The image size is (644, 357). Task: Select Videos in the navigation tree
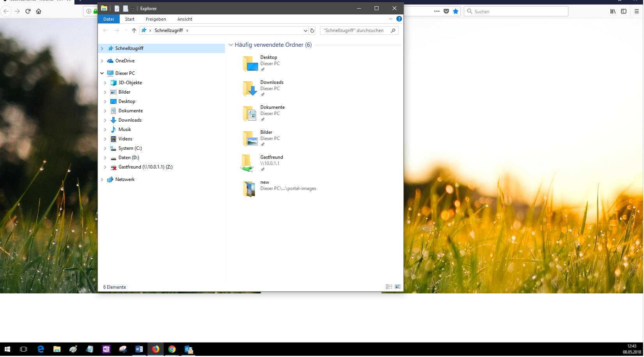click(x=125, y=139)
